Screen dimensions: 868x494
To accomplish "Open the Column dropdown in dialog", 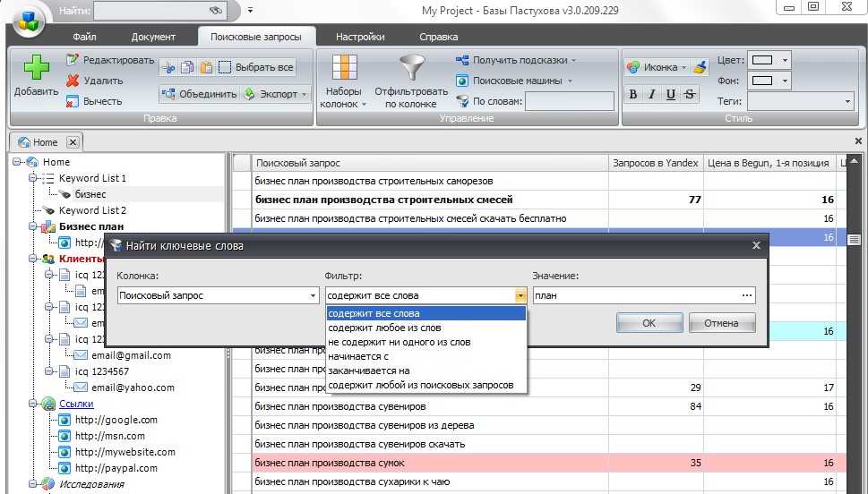I will pyautogui.click(x=313, y=295).
